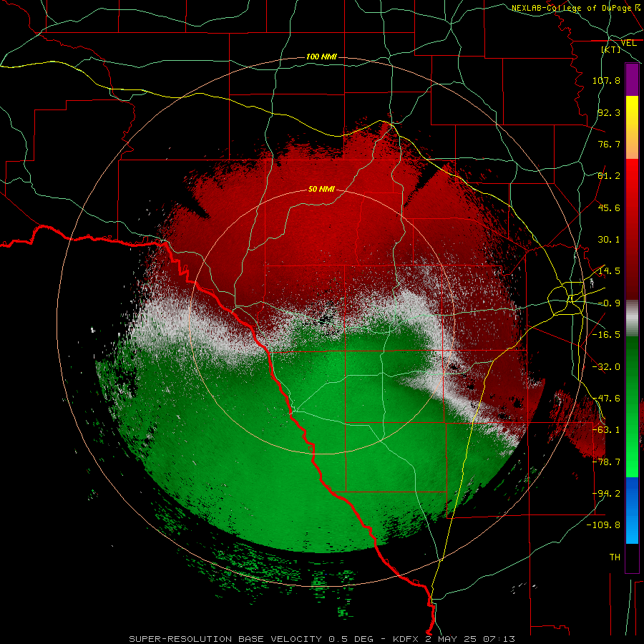Click the yellow-orange segment of the color bar

tap(632, 127)
